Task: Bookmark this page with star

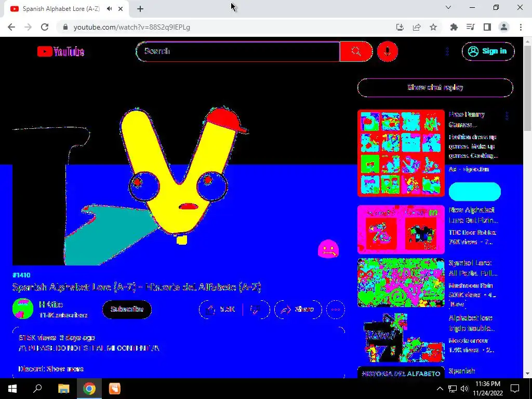Action: tap(433, 27)
